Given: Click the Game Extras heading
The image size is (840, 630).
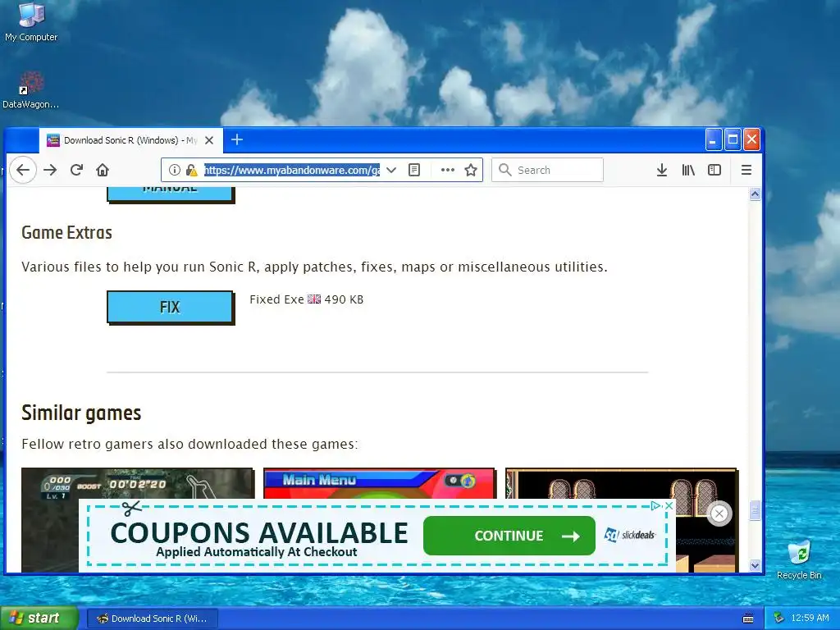Looking at the screenshot, I should pyautogui.click(x=67, y=232).
